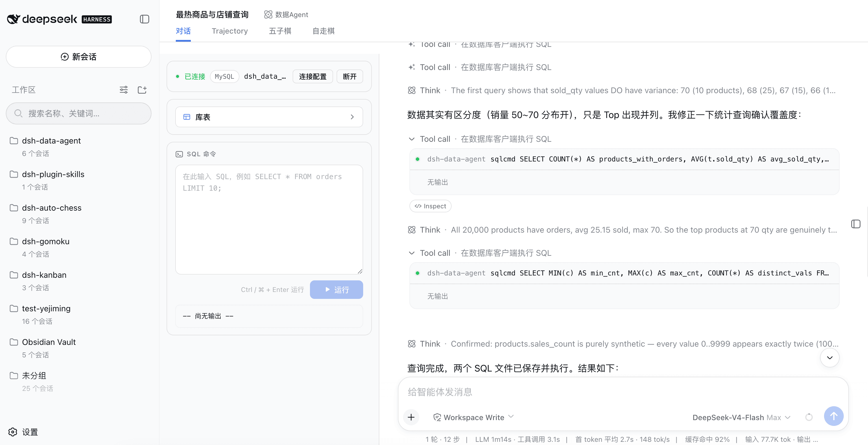Open DeepSeek-V4-Flash model dropdown
The image size is (868, 445).
(741, 417)
